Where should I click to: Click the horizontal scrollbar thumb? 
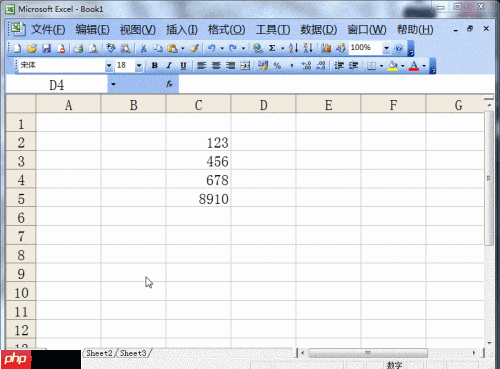tap(368, 353)
